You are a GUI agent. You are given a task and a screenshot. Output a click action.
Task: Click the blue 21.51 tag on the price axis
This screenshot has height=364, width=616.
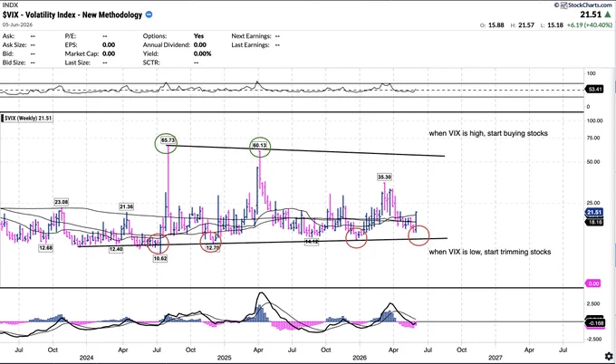click(594, 213)
